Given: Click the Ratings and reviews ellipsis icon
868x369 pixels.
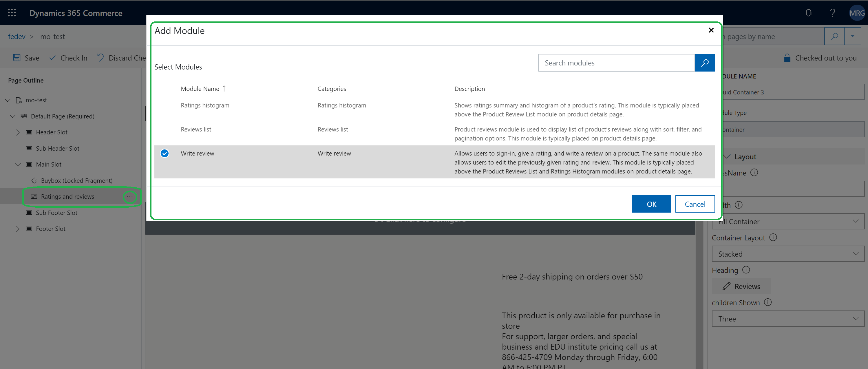Looking at the screenshot, I should [130, 196].
